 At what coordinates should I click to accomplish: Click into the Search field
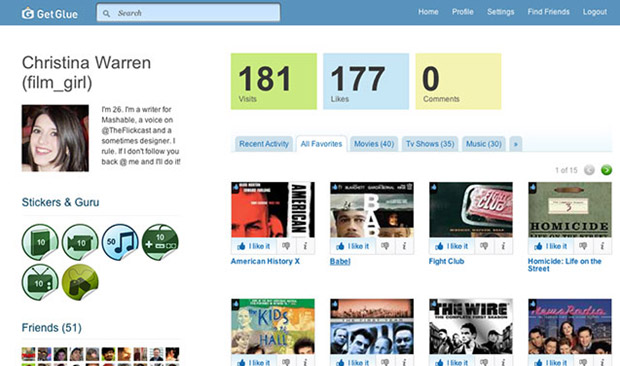click(x=189, y=13)
